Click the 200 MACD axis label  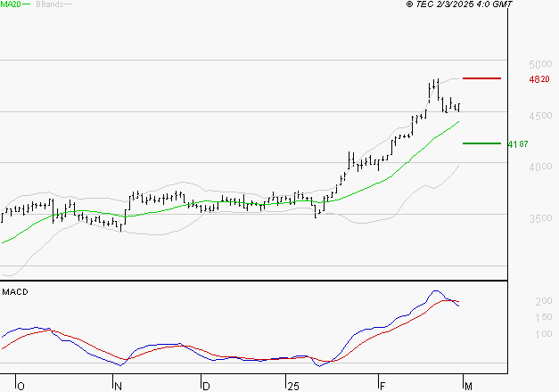coord(544,301)
